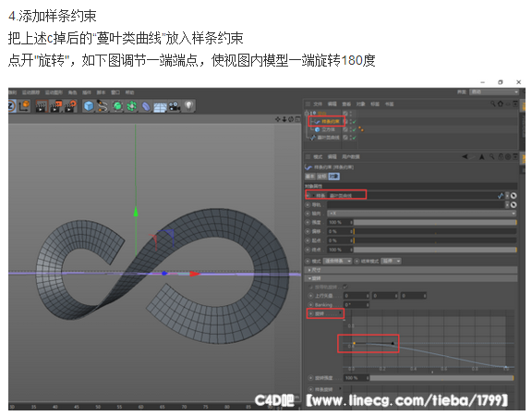
Task: Click the first up vector input field
Action: (357, 296)
